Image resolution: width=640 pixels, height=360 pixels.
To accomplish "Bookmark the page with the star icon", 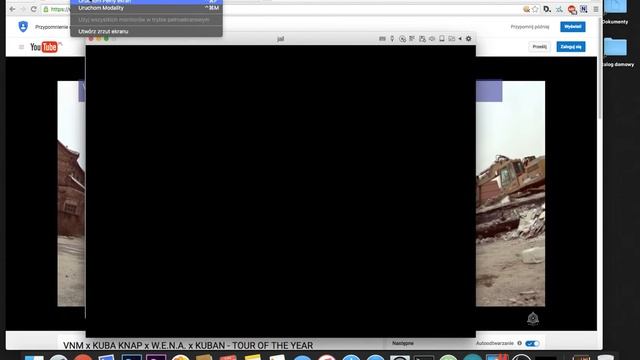I will point(535,9).
